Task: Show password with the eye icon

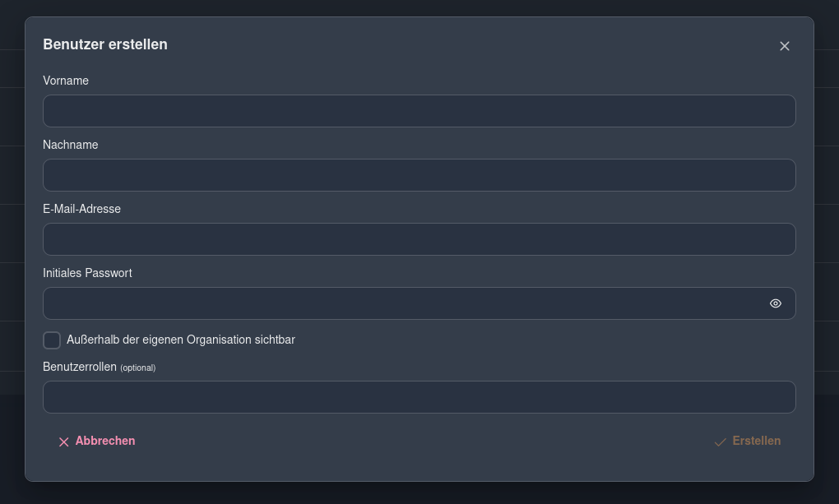Action: (775, 303)
